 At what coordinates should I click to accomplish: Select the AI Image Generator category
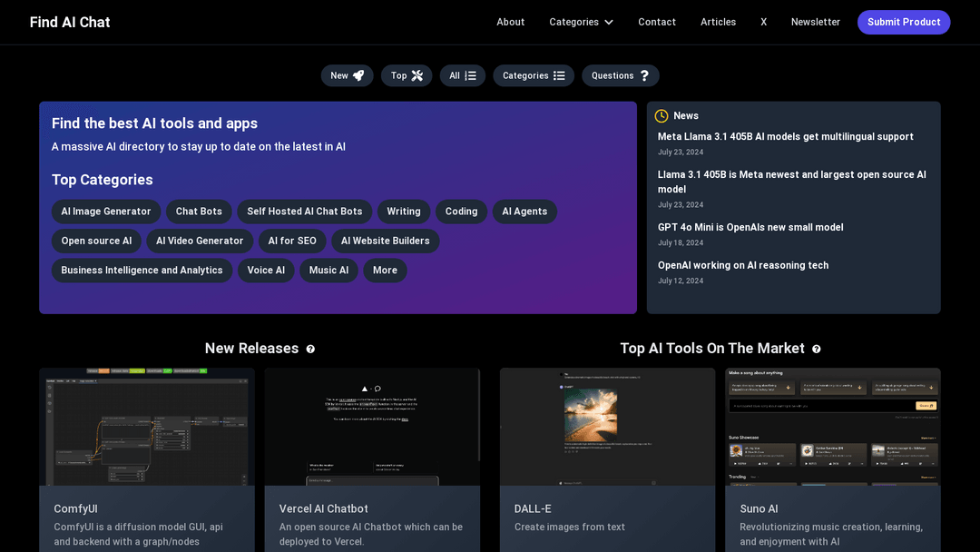pos(106,212)
